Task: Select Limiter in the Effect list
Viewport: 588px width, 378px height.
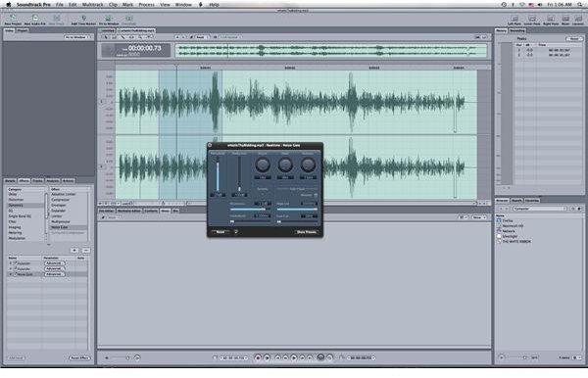Action: click(57, 216)
